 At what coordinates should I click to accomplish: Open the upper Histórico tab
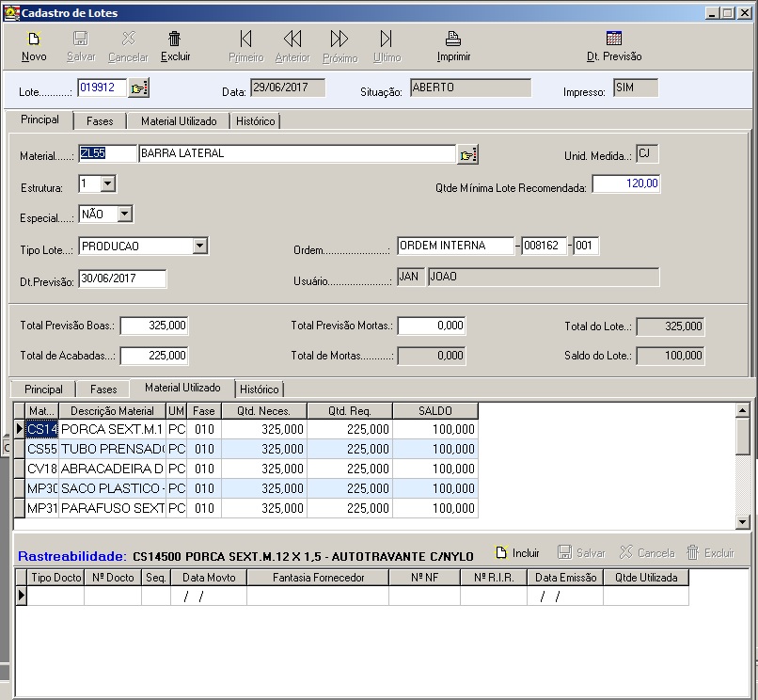256,121
